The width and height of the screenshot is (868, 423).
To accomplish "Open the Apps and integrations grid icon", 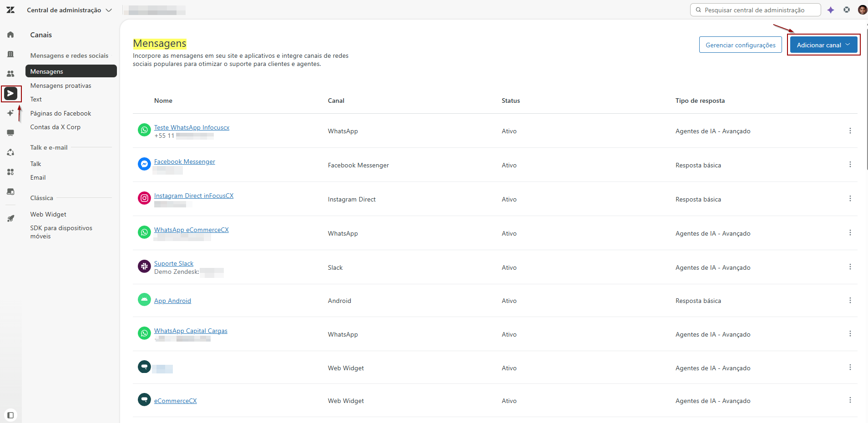I will [x=10, y=172].
